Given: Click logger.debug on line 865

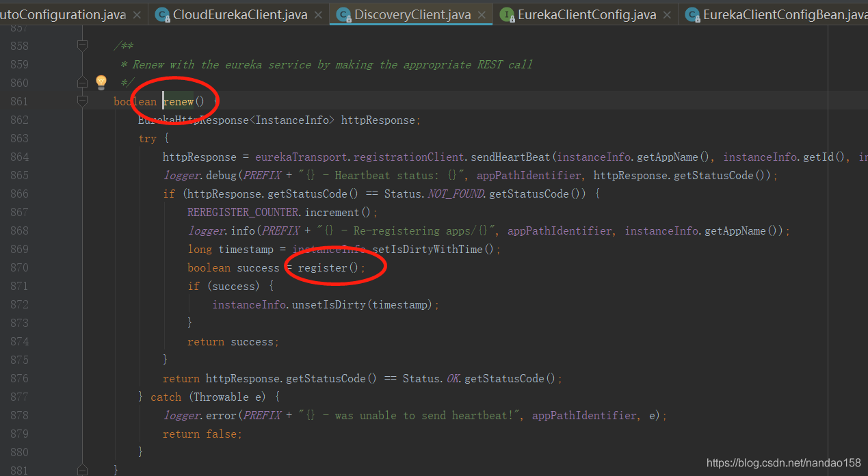Looking at the screenshot, I should click(200, 175).
